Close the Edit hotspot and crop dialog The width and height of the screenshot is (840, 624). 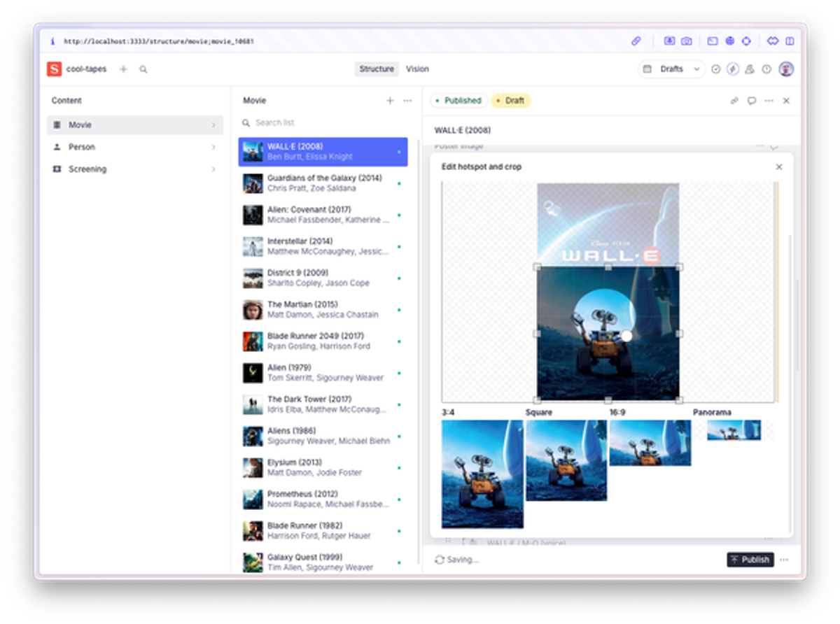779,167
